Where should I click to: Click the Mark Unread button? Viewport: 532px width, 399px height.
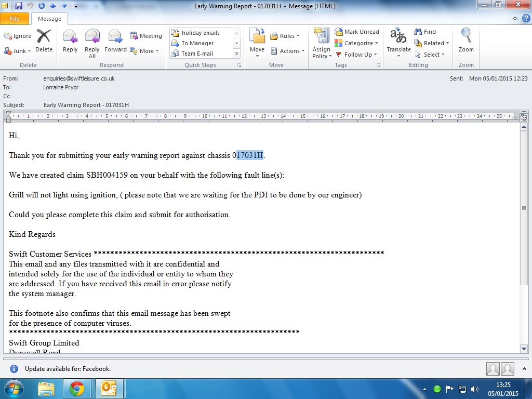357,32
